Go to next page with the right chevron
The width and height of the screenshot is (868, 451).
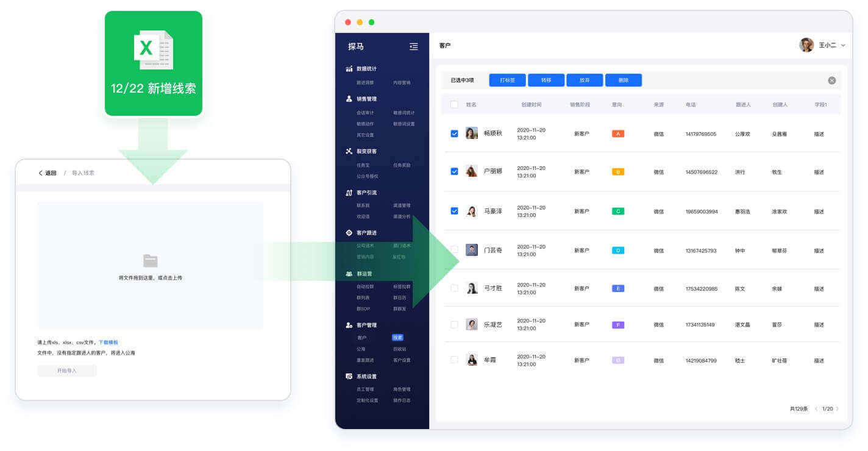pyautogui.click(x=838, y=409)
